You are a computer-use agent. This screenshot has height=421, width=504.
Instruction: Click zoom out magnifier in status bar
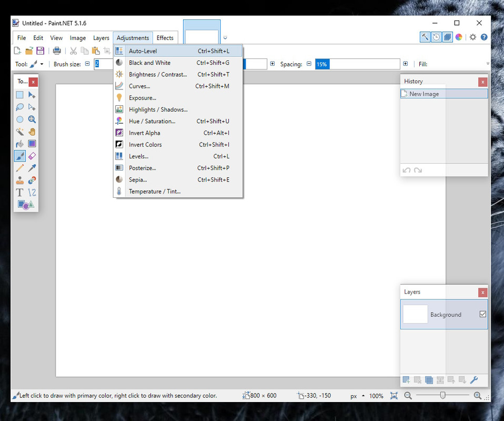pyautogui.click(x=408, y=396)
